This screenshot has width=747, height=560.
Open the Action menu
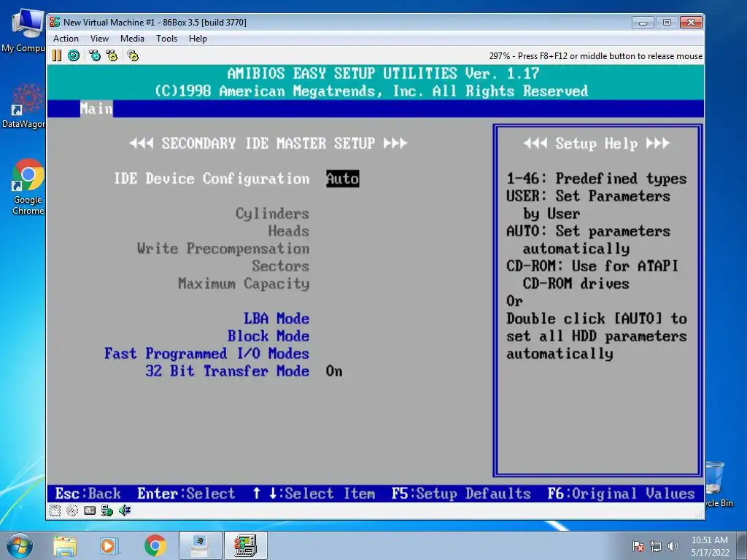pyautogui.click(x=66, y=39)
